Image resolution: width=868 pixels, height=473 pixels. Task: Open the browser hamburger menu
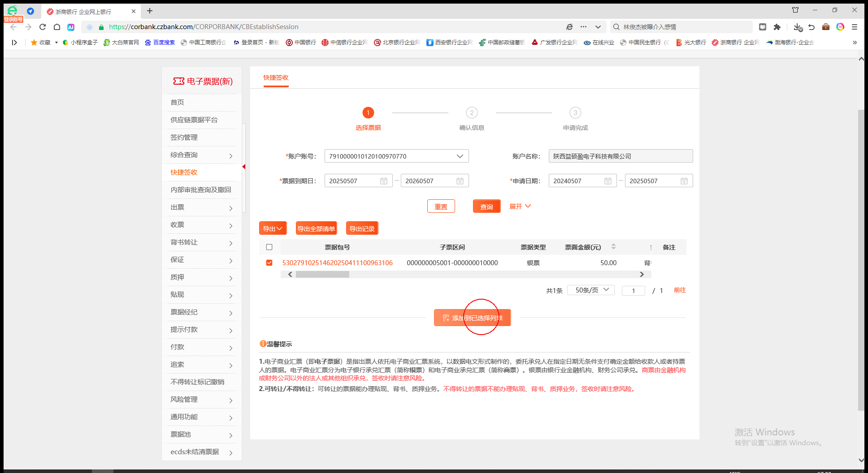pos(855,27)
